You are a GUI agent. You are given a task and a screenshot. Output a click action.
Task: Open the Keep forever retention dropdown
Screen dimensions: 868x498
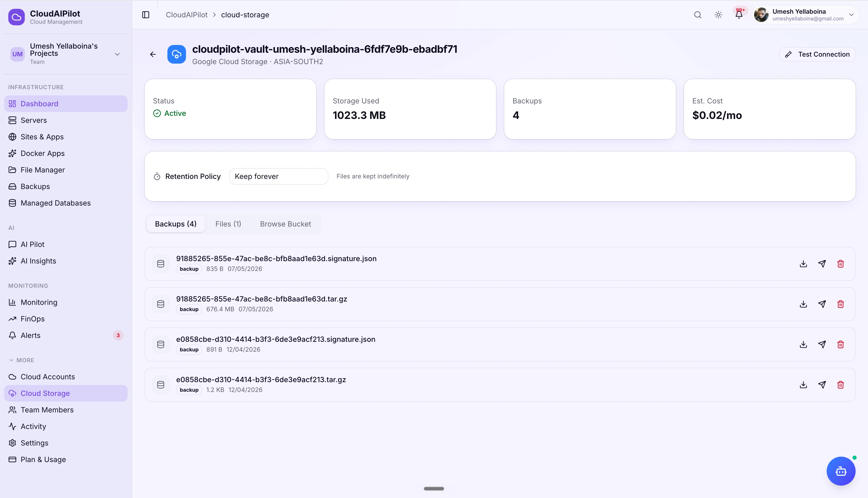[278, 176]
